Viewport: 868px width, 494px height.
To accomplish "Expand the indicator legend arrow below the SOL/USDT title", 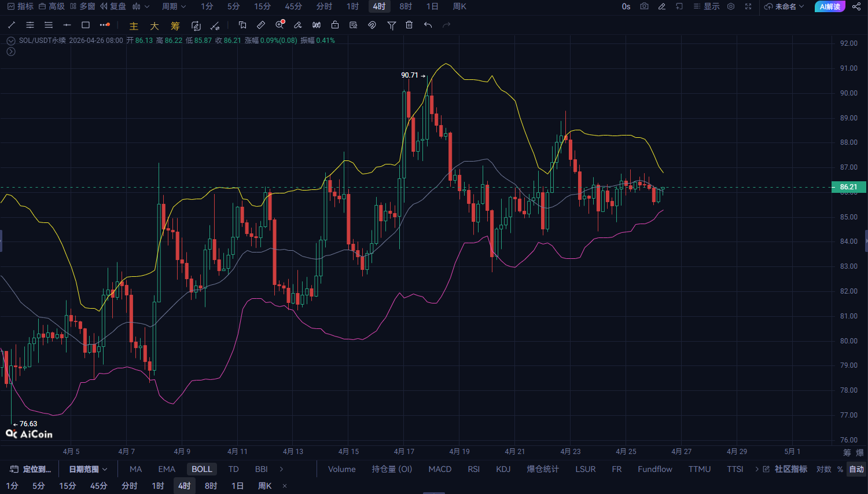I will 10,52.
